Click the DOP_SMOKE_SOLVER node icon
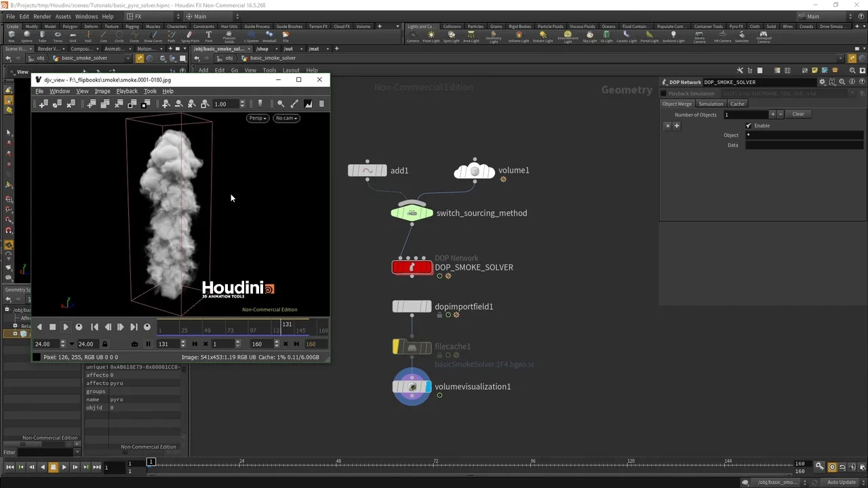The width and height of the screenshot is (868, 488). coord(412,267)
